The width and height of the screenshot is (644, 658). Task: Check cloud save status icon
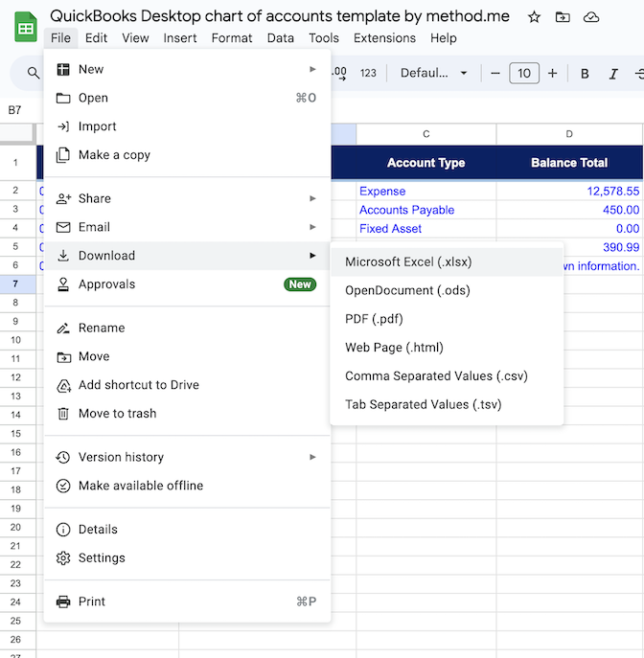pyautogui.click(x=591, y=17)
